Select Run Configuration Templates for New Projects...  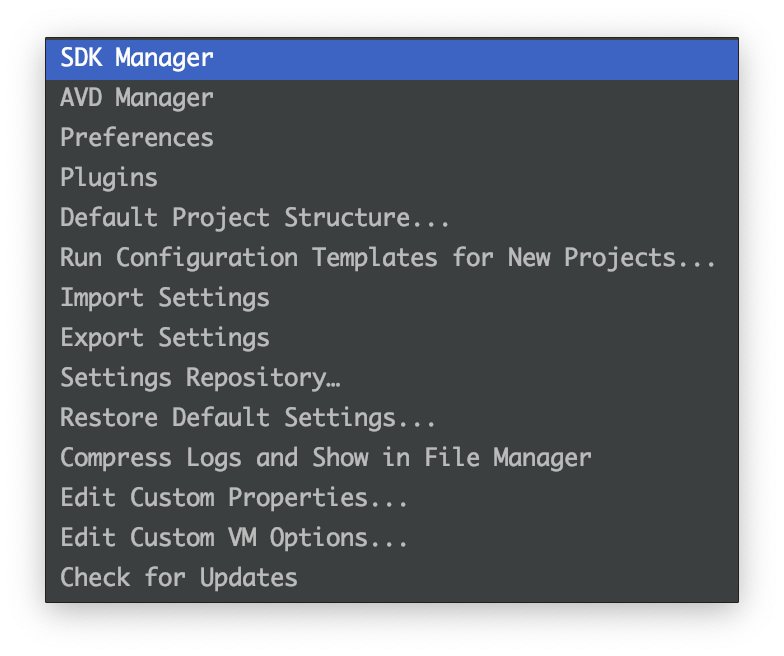pos(392,258)
